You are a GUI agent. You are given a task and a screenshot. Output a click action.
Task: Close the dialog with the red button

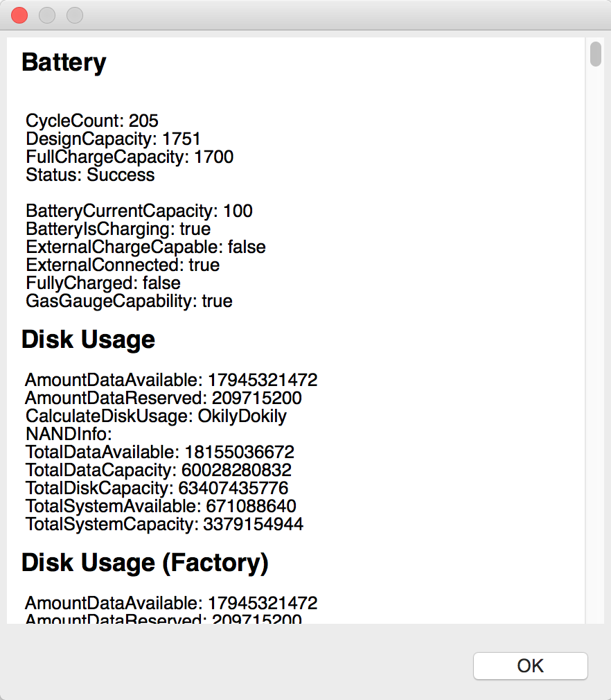[x=19, y=15]
